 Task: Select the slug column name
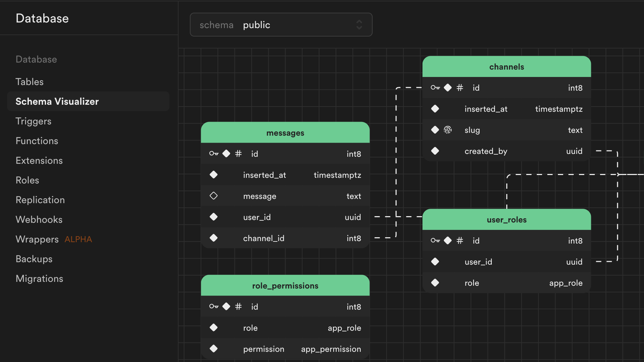coord(472,130)
